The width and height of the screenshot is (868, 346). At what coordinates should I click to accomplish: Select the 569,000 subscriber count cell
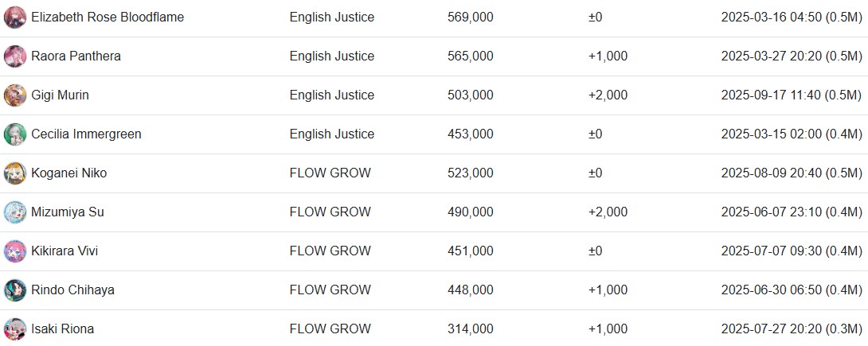coord(470,17)
